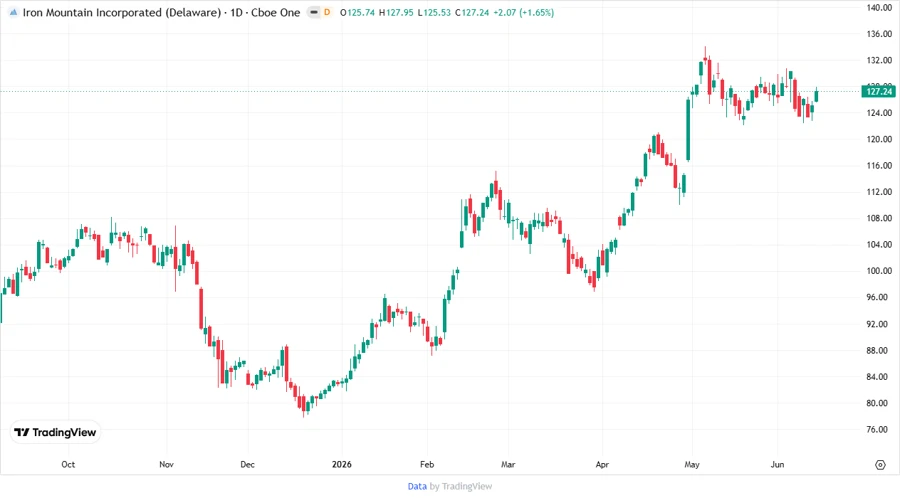Click the change value +2.07 (+1.65%)

[x=523, y=13]
